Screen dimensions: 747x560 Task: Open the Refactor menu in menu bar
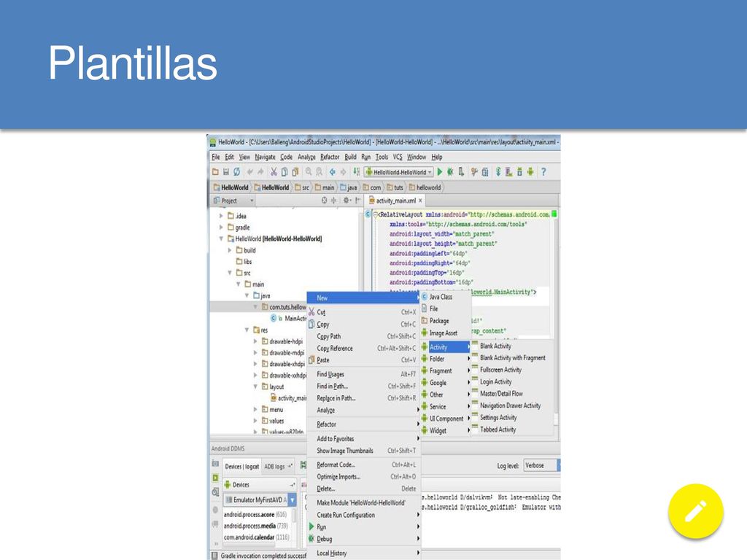click(330, 157)
